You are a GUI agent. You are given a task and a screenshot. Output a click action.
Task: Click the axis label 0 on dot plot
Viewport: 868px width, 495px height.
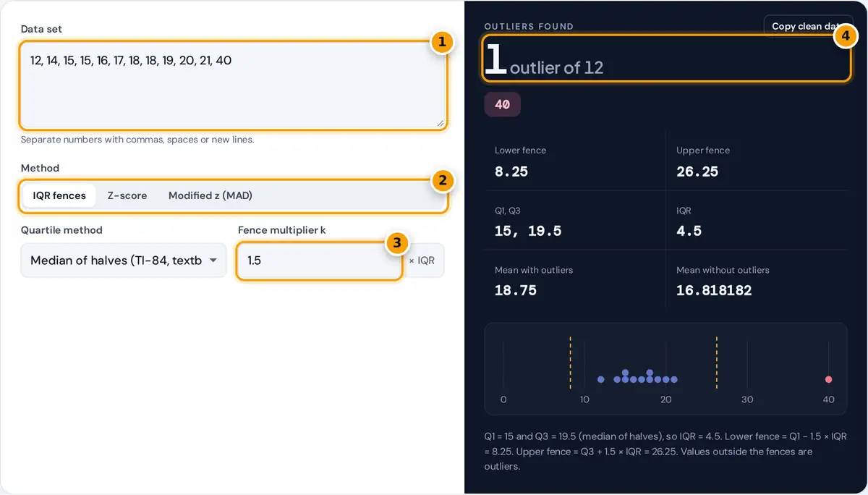[503, 399]
